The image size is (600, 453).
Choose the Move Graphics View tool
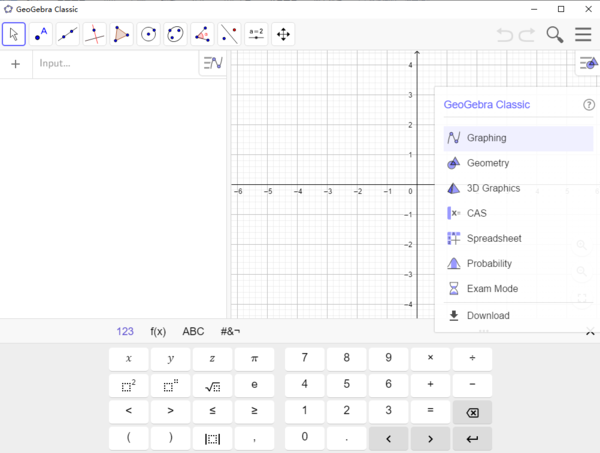pos(283,35)
